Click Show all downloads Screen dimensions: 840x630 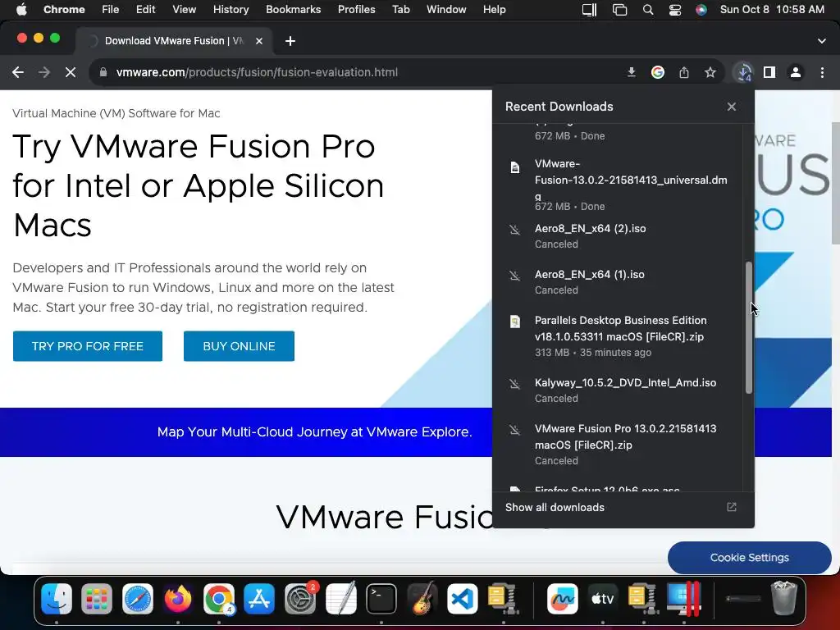tap(555, 507)
